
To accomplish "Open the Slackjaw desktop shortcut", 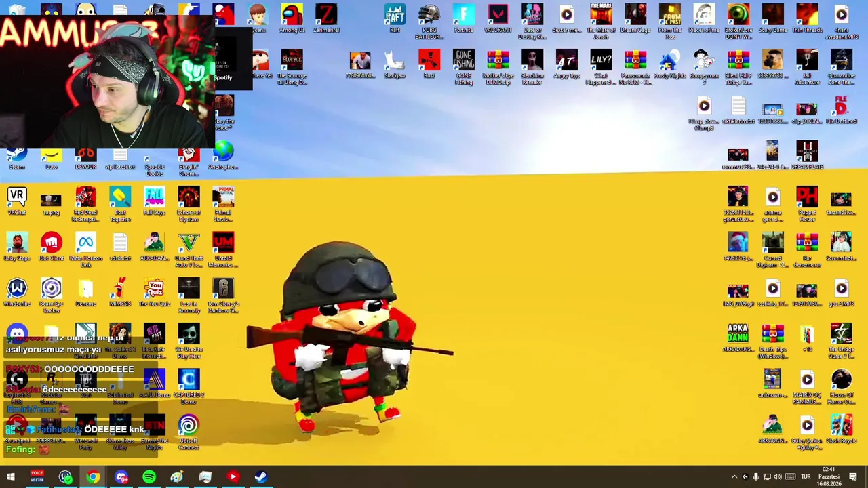I will 395,64.
